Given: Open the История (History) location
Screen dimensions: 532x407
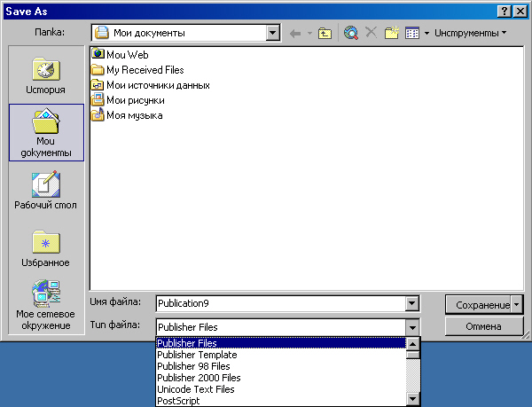Looking at the screenshot, I should [45, 77].
